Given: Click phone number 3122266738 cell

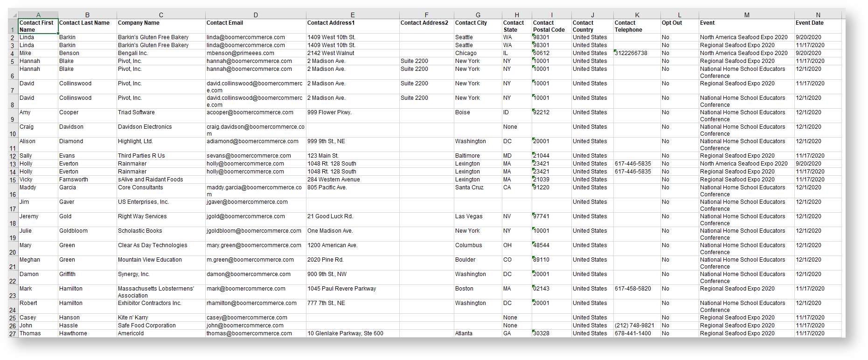Looking at the screenshot, I should [x=636, y=53].
